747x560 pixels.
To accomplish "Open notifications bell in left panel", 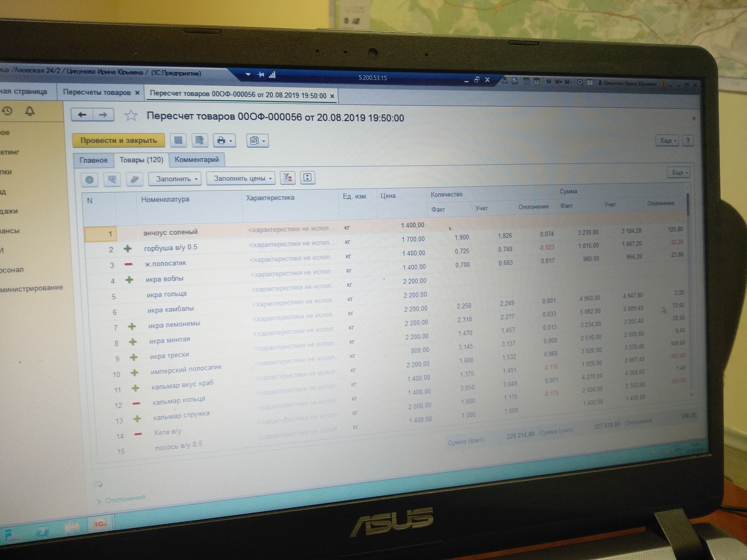I will pyautogui.click(x=30, y=111).
